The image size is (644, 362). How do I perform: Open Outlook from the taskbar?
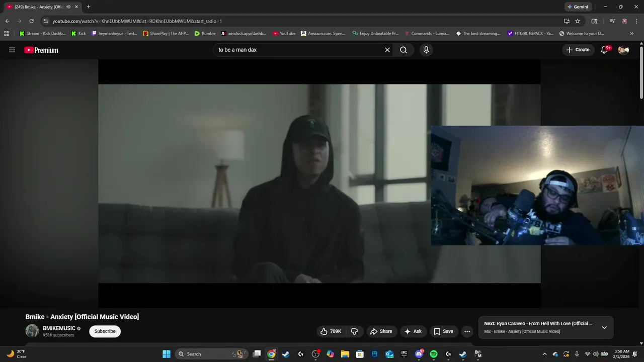[389, 354]
